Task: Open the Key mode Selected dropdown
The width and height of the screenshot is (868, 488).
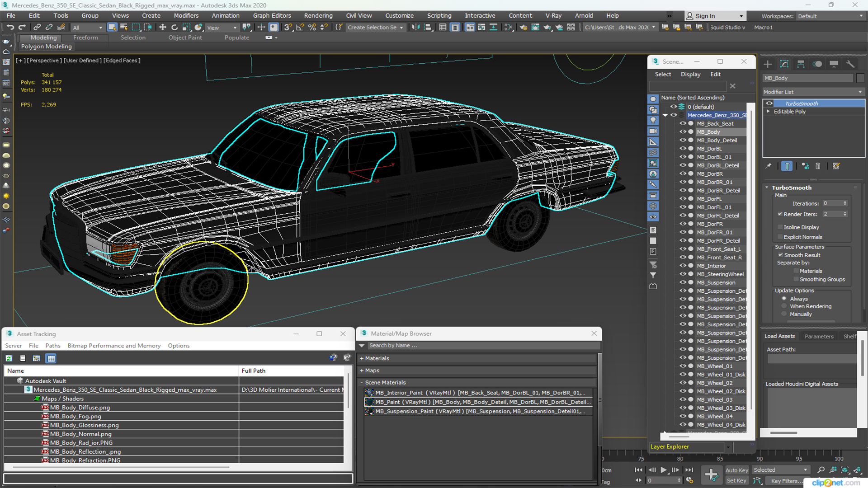Action: tap(780, 470)
